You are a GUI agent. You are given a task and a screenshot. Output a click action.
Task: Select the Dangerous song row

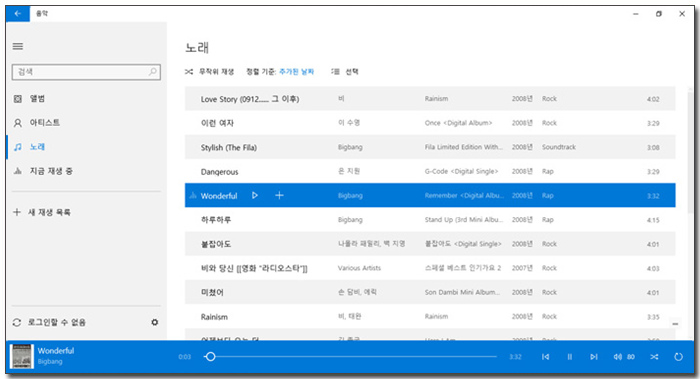430,171
